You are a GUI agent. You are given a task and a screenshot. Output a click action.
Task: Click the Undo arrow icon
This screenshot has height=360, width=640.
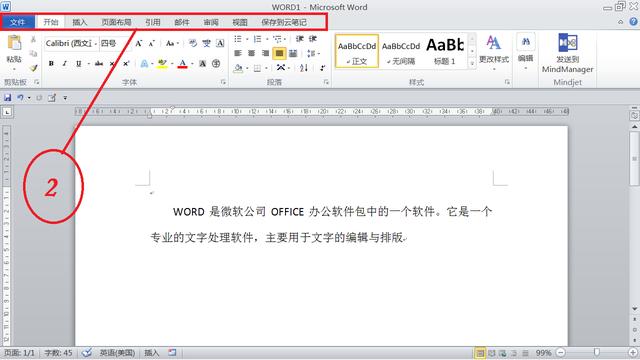[20, 98]
